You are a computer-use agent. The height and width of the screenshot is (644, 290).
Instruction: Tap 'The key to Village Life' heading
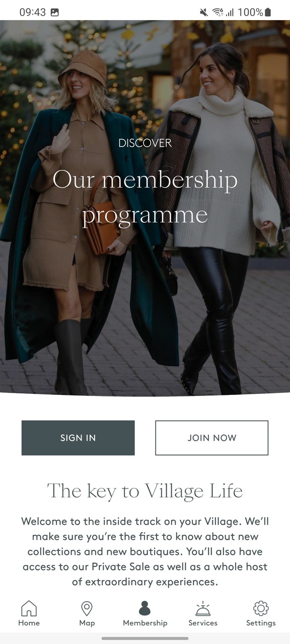coord(145,491)
